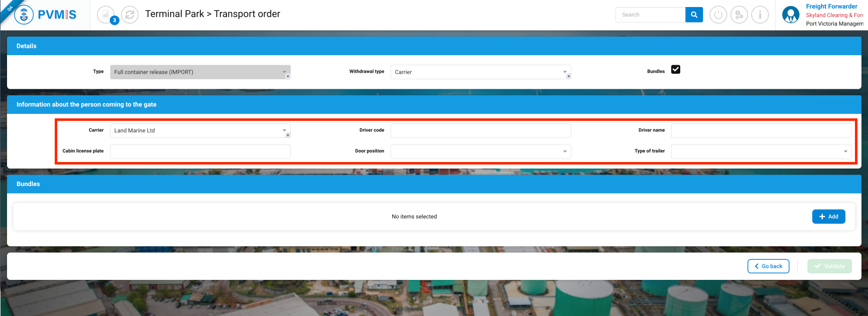
Task: Open the documents icon with badge 3
Action: 106,15
